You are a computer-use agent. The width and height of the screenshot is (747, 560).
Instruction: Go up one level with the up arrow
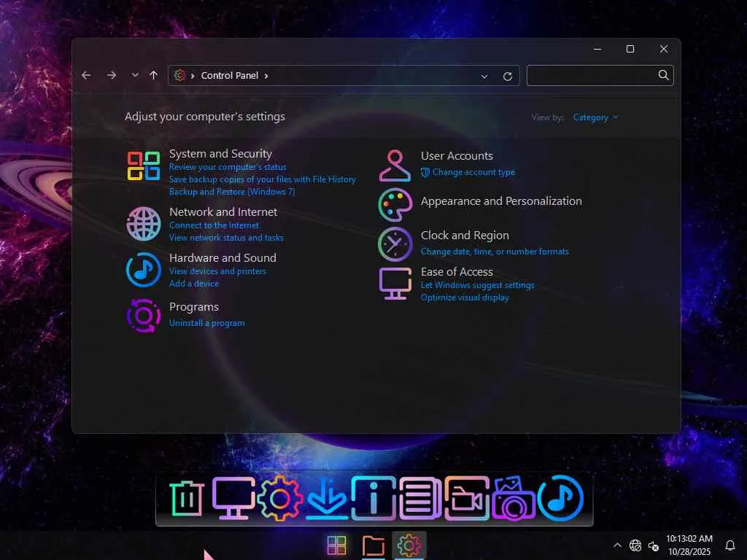(x=153, y=75)
